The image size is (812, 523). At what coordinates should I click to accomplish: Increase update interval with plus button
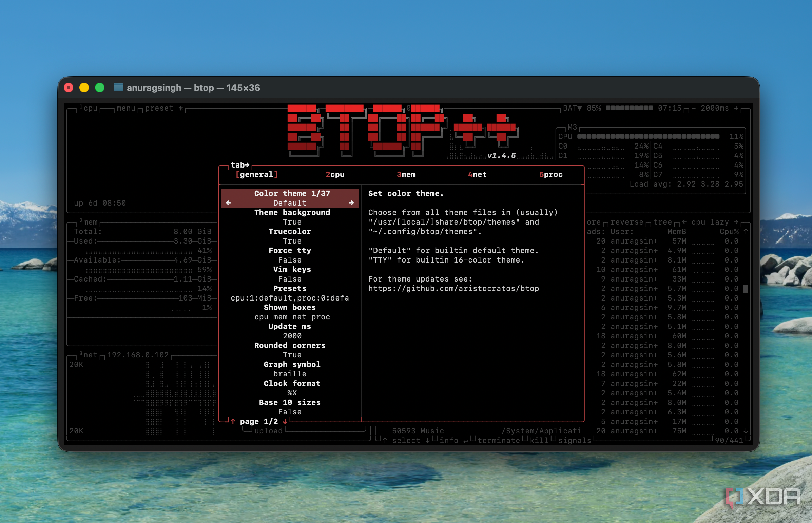[x=736, y=108]
